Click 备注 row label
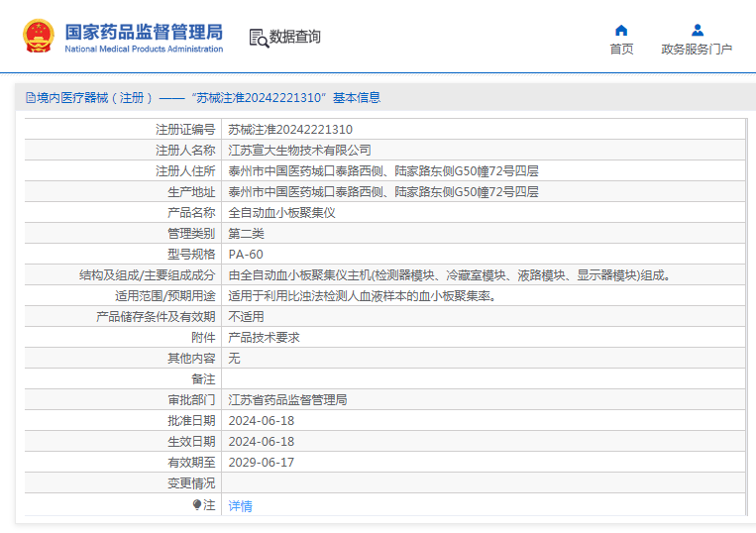 pyautogui.click(x=203, y=379)
